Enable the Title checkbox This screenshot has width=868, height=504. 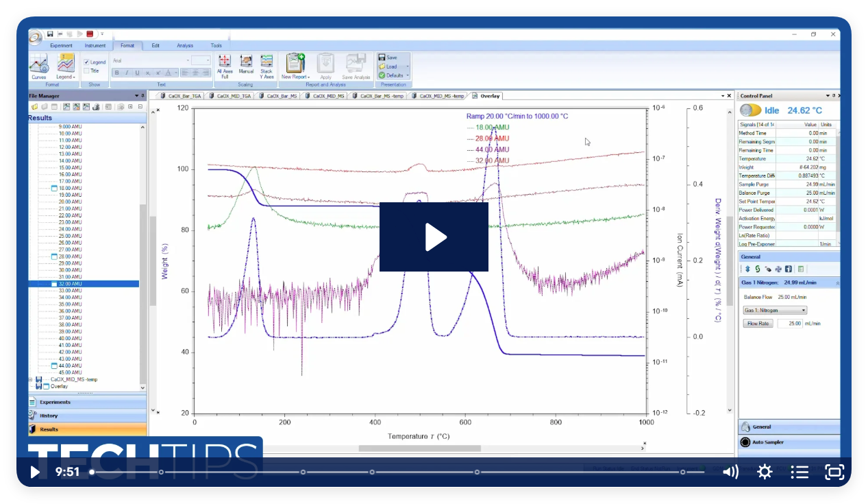click(86, 71)
